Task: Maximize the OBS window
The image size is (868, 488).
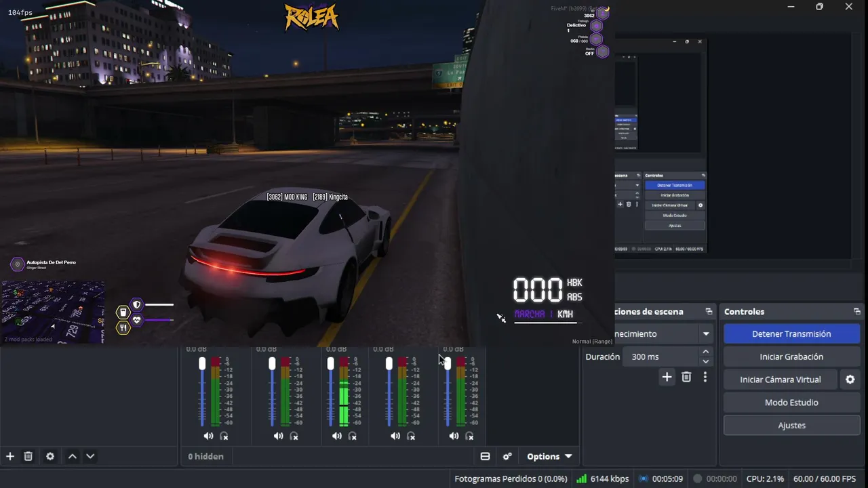Action: coord(819,7)
